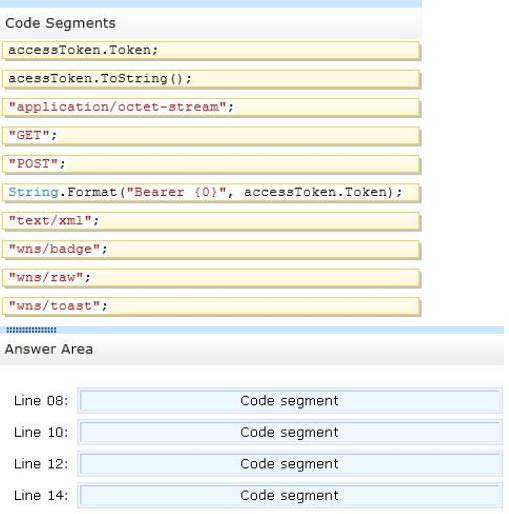This screenshot has width=509, height=514.
Task: Click the Line 08: label
Action: (x=41, y=401)
